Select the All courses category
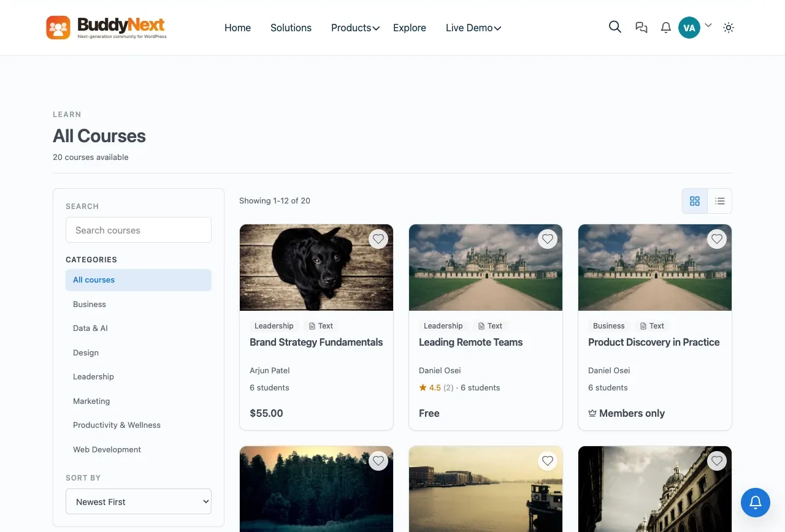Image resolution: width=785 pixels, height=532 pixels. pyautogui.click(x=139, y=280)
